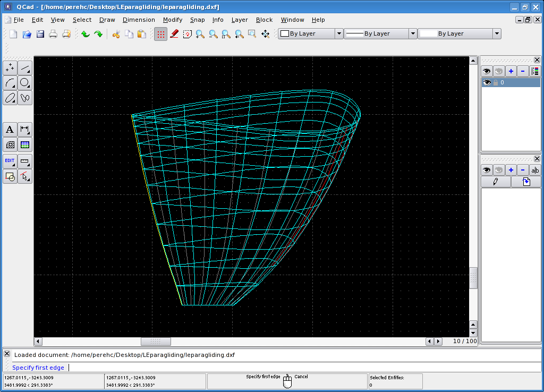Hide all layers with greyed eye icon
This screenshot has width=544, height=392.
[x=499, y=71]
